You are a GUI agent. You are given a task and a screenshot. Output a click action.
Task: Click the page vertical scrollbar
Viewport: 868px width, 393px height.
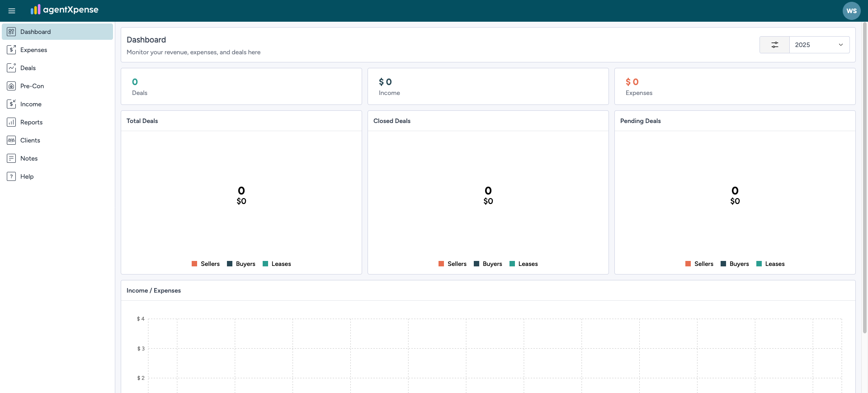(x=865, y=178)
